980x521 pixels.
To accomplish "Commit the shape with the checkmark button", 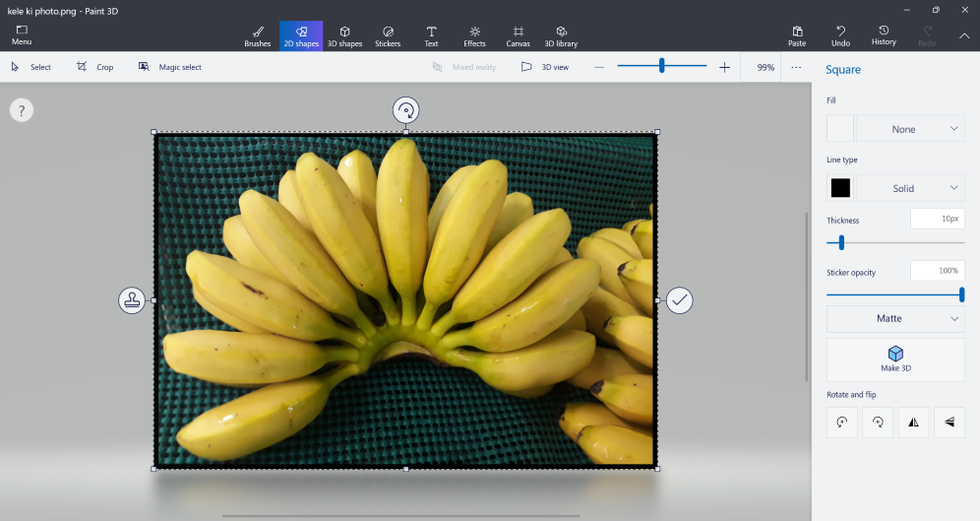I will 679,300.
